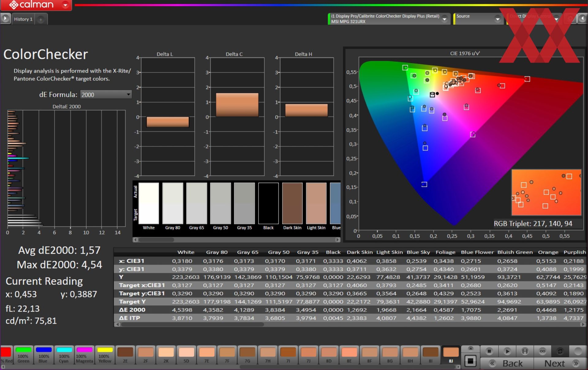
Task: Select the 7F skin tone patch
Action: pos(227,355)
